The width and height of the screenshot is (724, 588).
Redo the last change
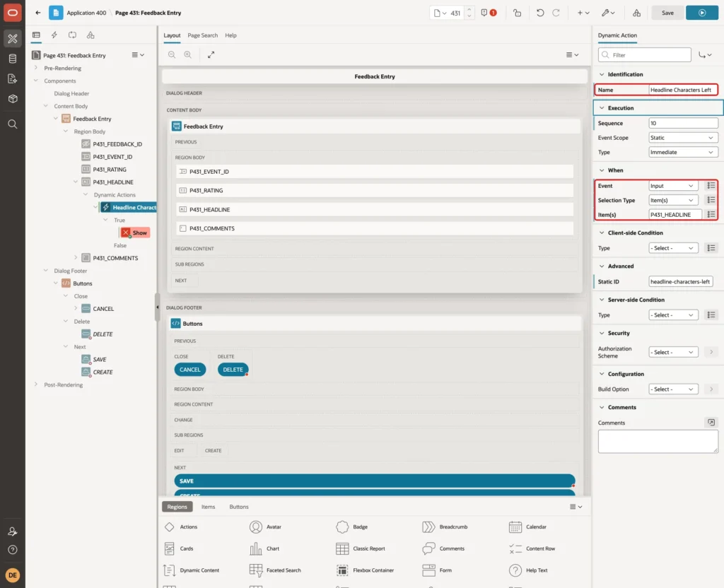pos(556,13)
